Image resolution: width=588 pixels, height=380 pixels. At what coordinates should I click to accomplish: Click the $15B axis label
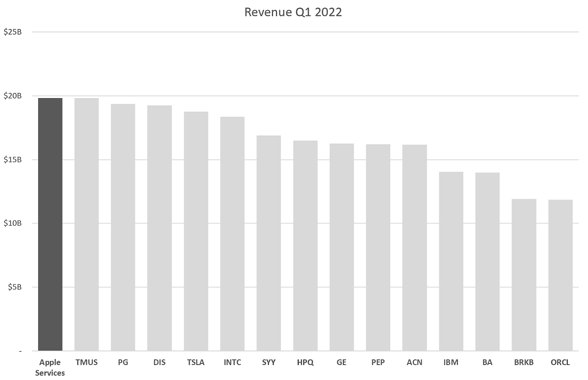pyautogui.click(x=12, y=160)
